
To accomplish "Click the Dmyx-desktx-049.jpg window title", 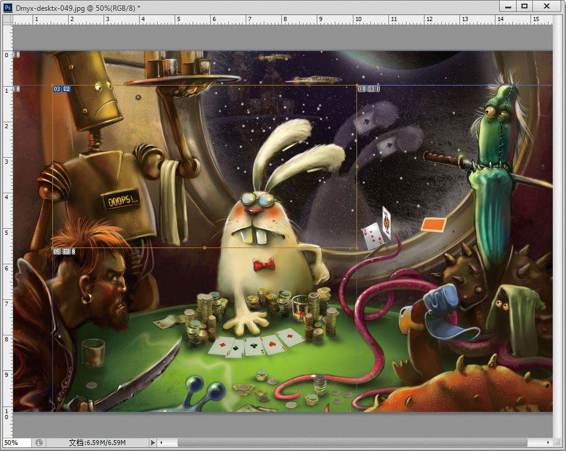I will point(78,8).
